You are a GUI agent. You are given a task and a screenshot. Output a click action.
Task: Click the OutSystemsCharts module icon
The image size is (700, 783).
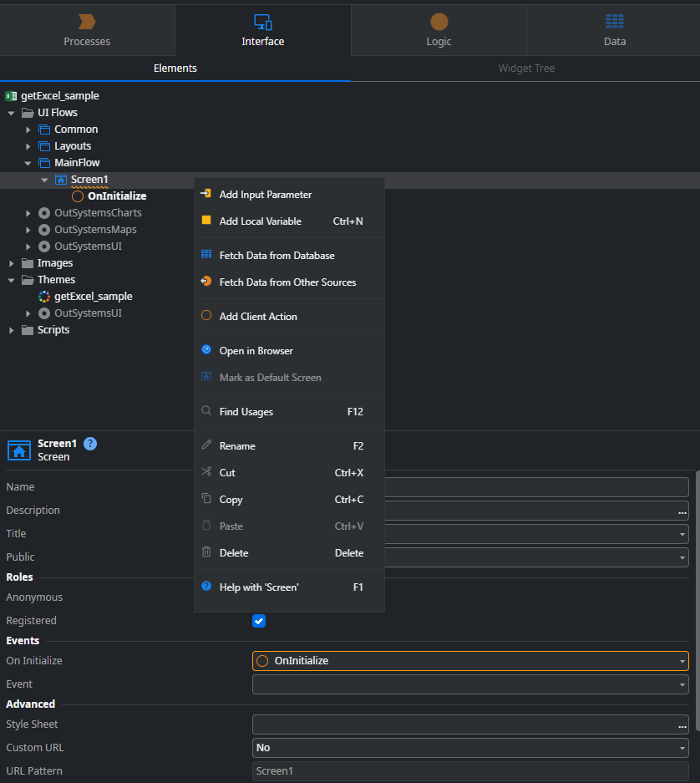pos(44,213)
